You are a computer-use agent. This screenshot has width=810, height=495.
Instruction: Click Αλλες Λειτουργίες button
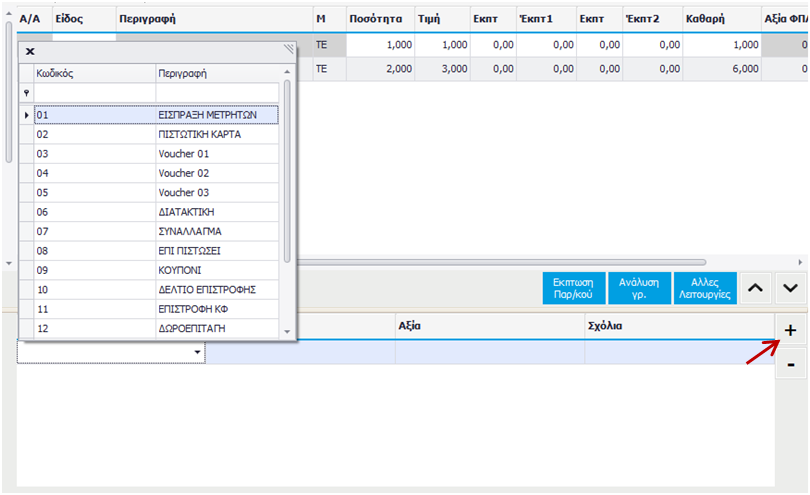pos(705,289)
